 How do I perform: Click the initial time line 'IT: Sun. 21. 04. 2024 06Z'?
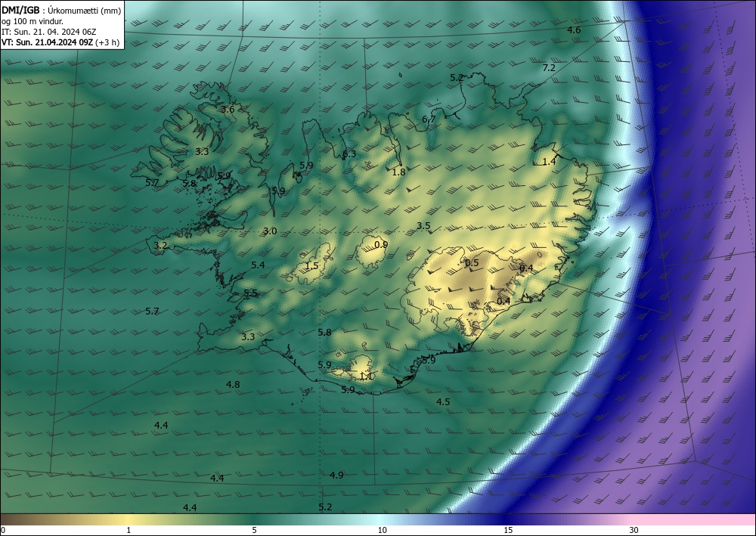click(x=48, y=32)
